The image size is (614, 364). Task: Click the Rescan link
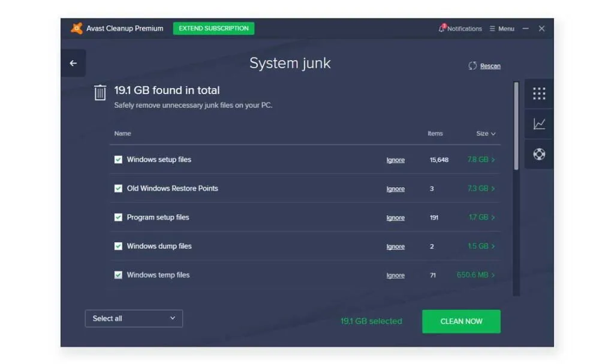coord(490,66)
